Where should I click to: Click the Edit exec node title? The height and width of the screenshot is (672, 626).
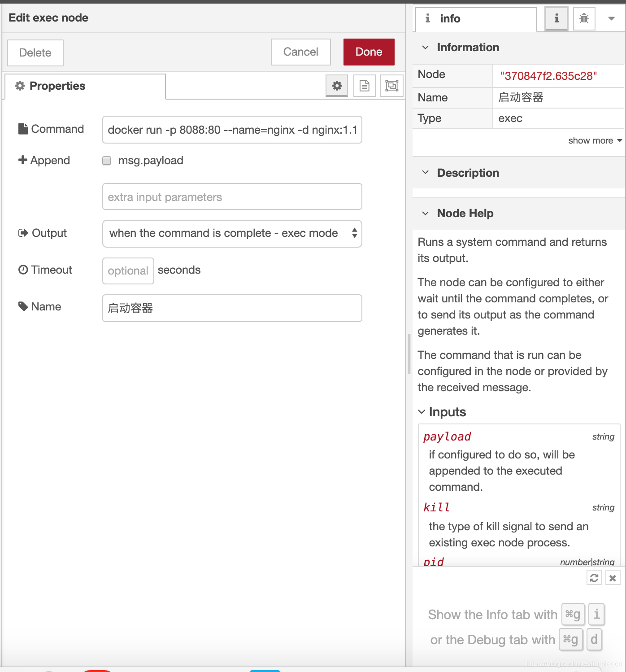click(x=48, y=18)
